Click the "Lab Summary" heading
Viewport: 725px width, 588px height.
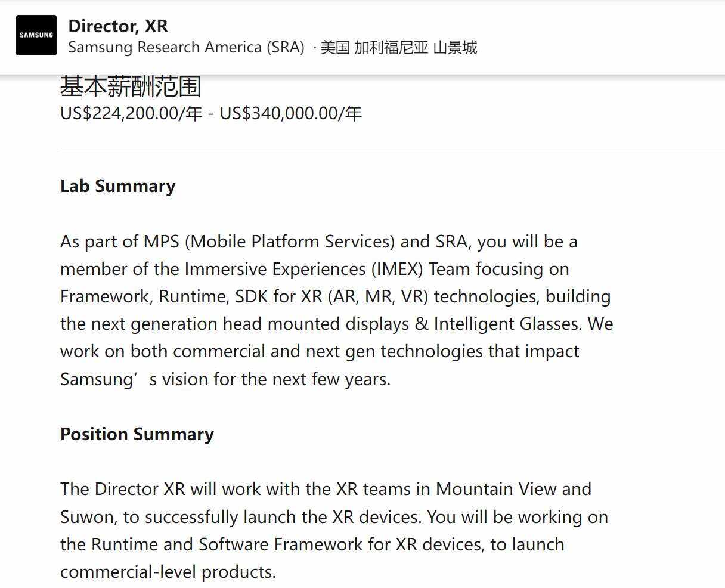pos(118,186)
